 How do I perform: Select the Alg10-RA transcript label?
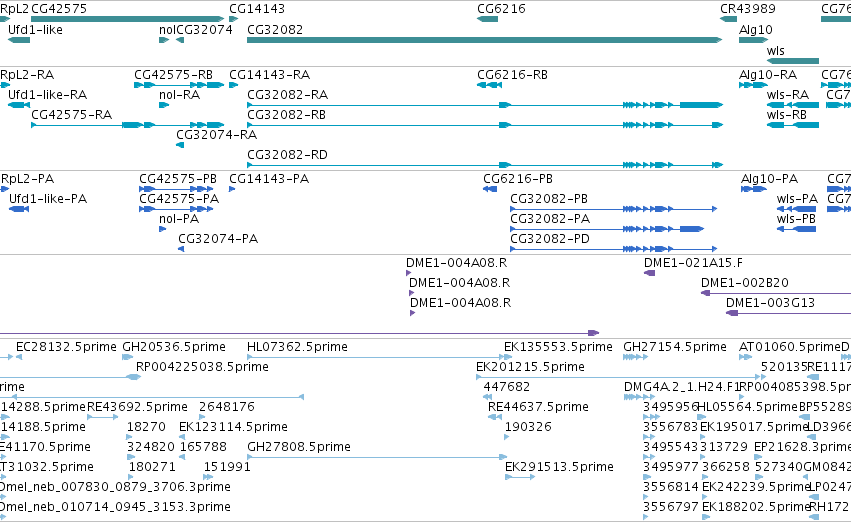tap(768, 75)
